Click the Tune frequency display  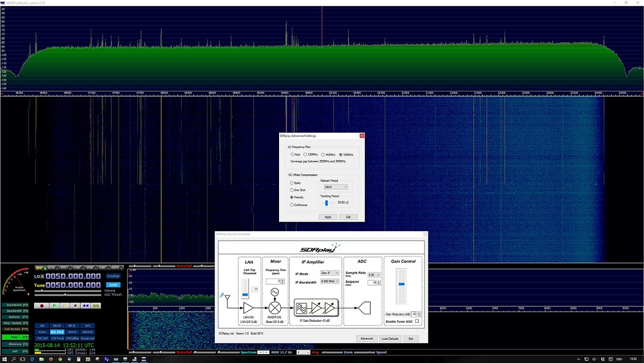73,285
